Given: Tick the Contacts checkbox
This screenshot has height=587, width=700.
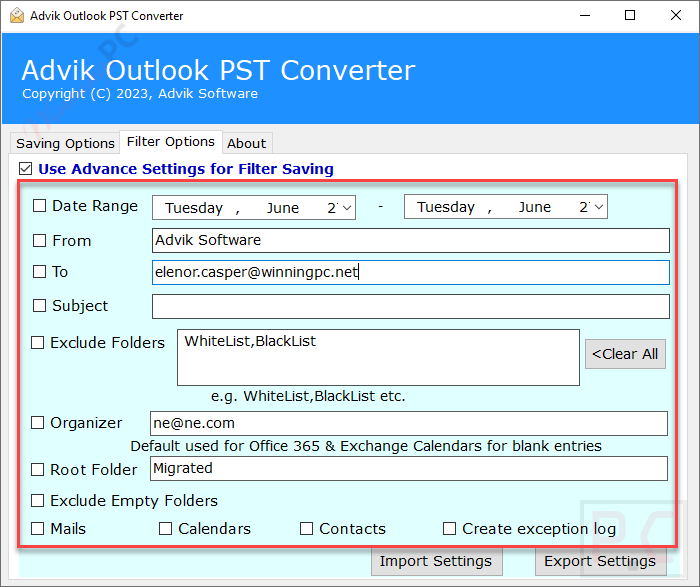Looking at the screenshot, I should (306, 529).
